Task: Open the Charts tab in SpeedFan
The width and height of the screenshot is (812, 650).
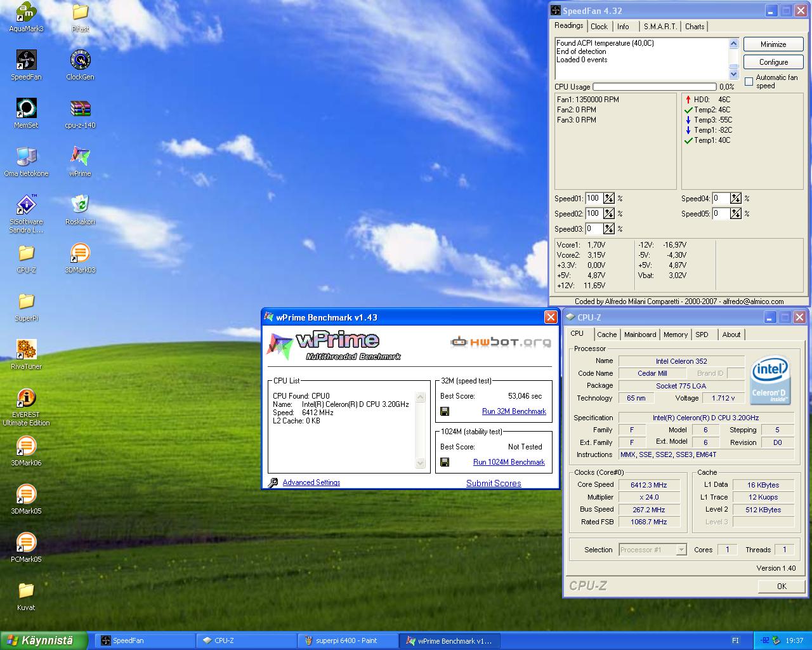Action: click(x=695, y=27)
